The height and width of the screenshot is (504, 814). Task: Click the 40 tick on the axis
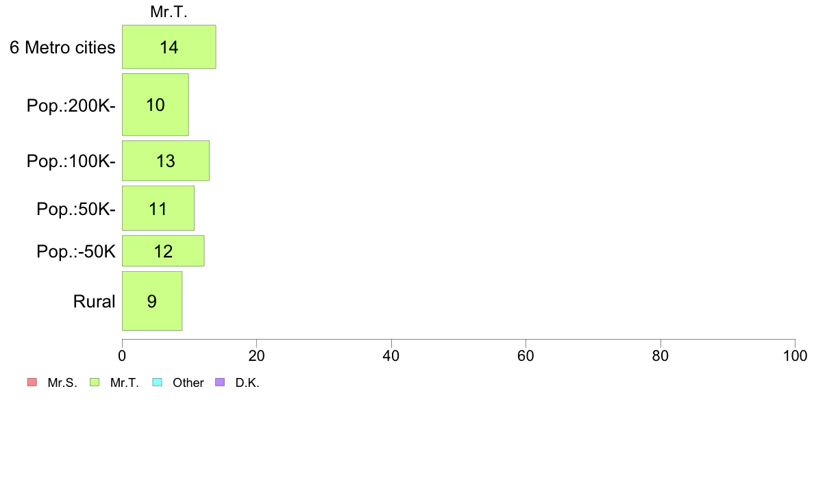click(x=391, y=355)
